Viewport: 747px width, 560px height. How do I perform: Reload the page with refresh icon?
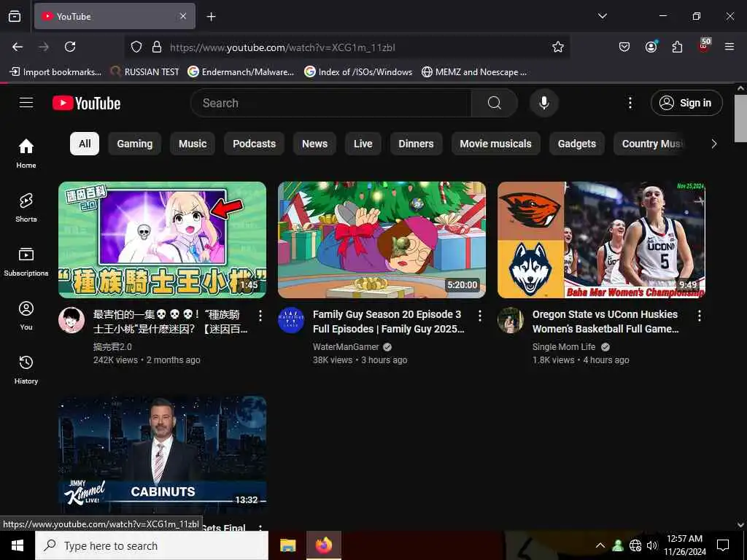70,47
